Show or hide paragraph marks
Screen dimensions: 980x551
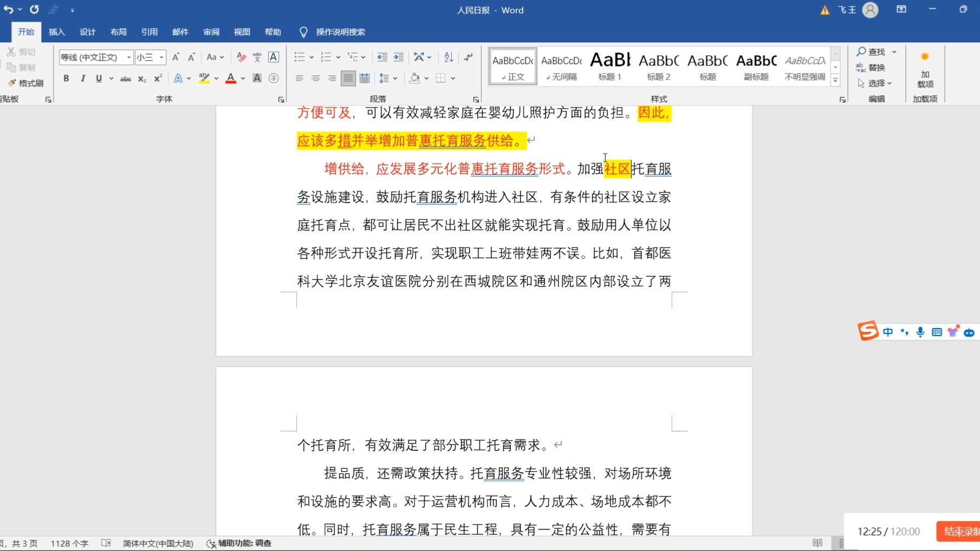pyautogui.click(x=468, y=57)
